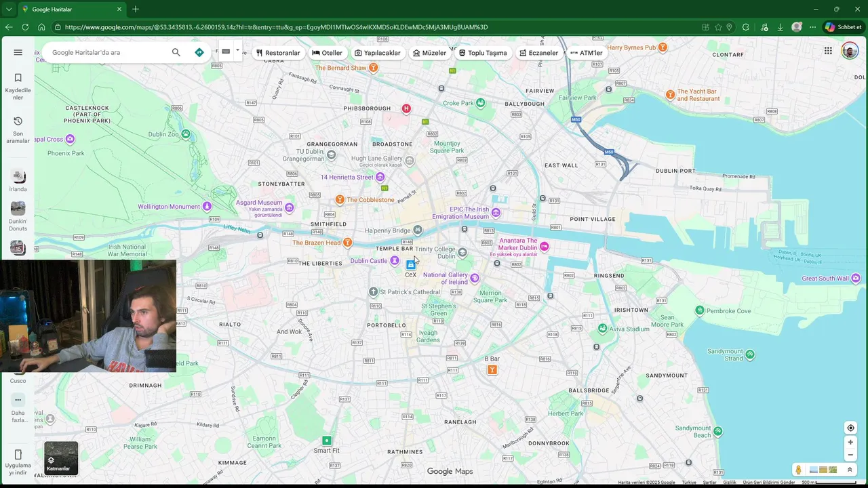Select the Aviva Stadium marker
Viewport: 868px width, 488px height.
click(602, 329)
